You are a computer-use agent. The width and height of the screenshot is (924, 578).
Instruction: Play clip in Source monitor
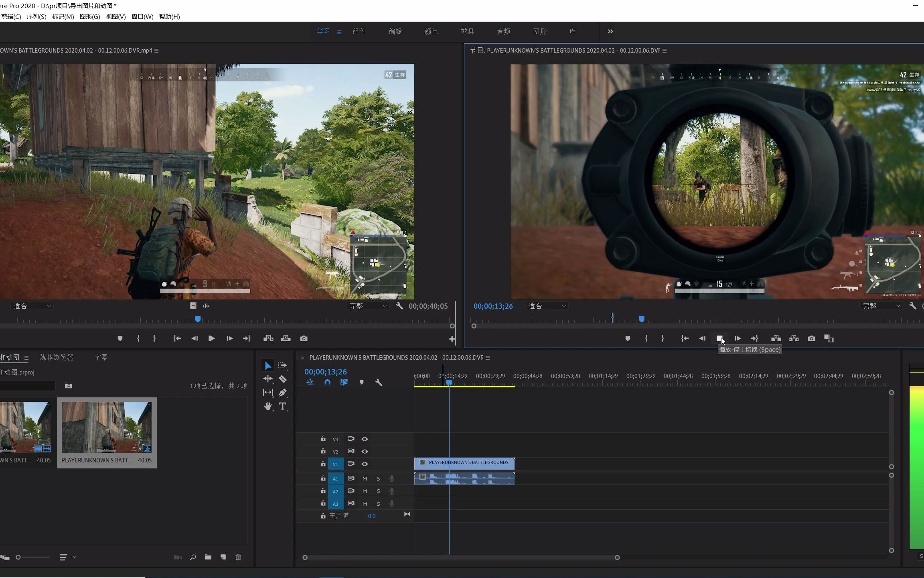click(211, 338)
